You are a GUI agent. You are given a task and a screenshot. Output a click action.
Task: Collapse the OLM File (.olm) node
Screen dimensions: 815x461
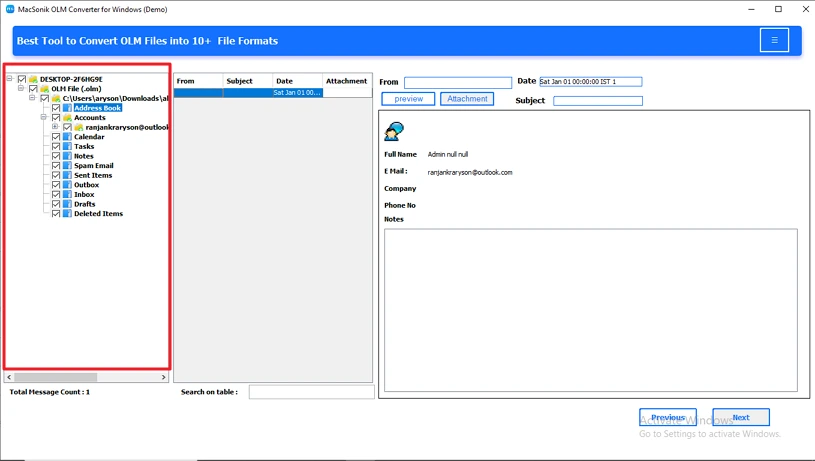pyautogui.click(x=21, y=88)
